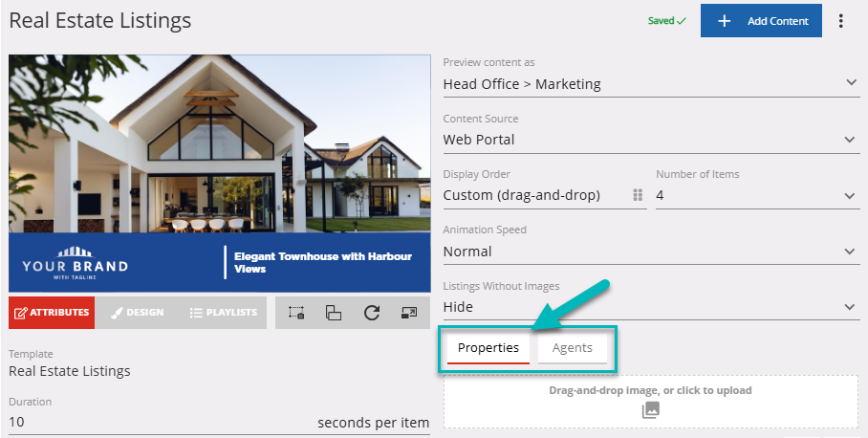This screenshot has height=438, width=868.
Task: Expand the Listings Without Images dropdown
Action: [x=650, y=307]
